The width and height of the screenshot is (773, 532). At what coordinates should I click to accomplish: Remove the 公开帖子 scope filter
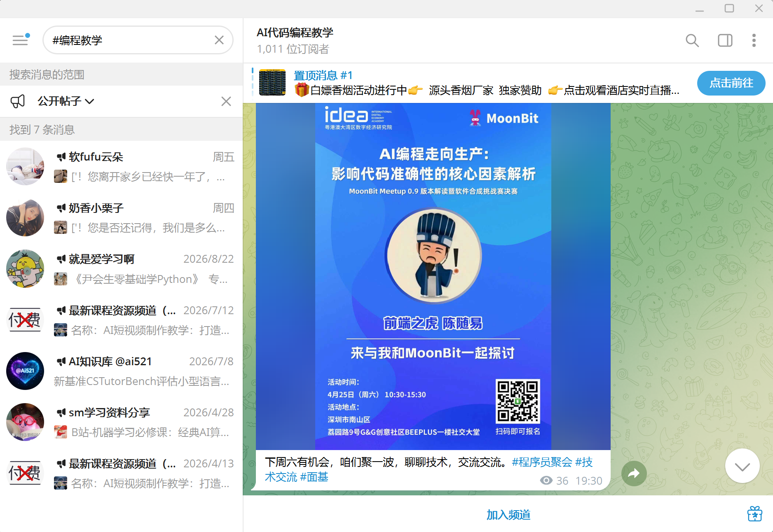coord(226,101)
